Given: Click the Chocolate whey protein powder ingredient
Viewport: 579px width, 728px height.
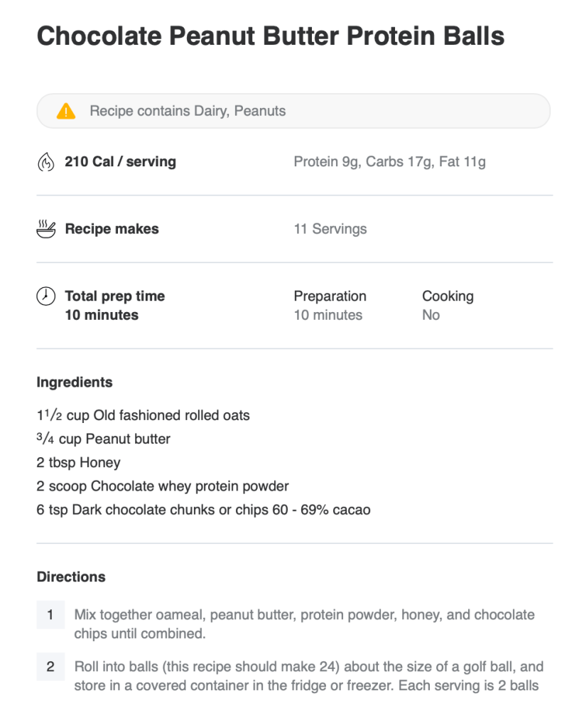Looking at the screenshot, I should (163, 486).
